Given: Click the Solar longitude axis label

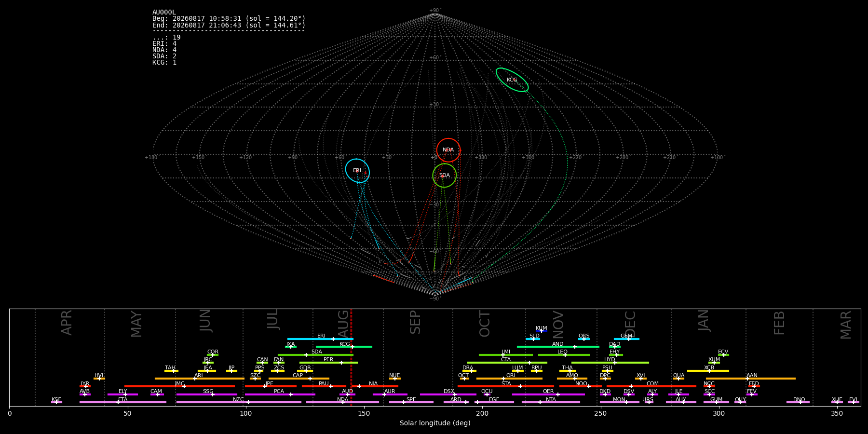Looking at the screenshot, I should click(435, 423).
